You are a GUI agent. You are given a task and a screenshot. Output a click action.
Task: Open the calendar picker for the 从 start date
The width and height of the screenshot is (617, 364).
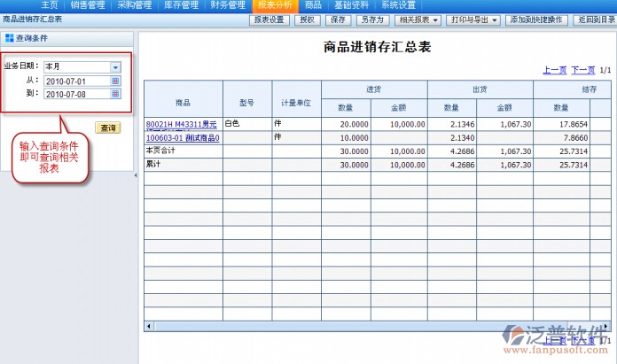click(115, 81)
